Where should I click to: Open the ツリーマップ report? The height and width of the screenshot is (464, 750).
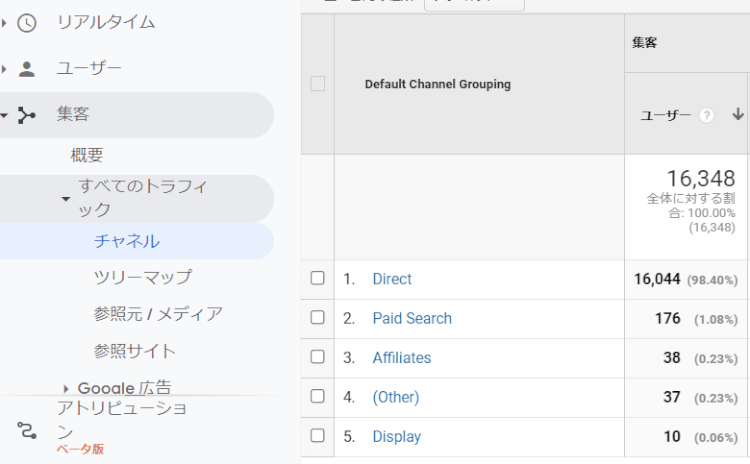[143, 277]
